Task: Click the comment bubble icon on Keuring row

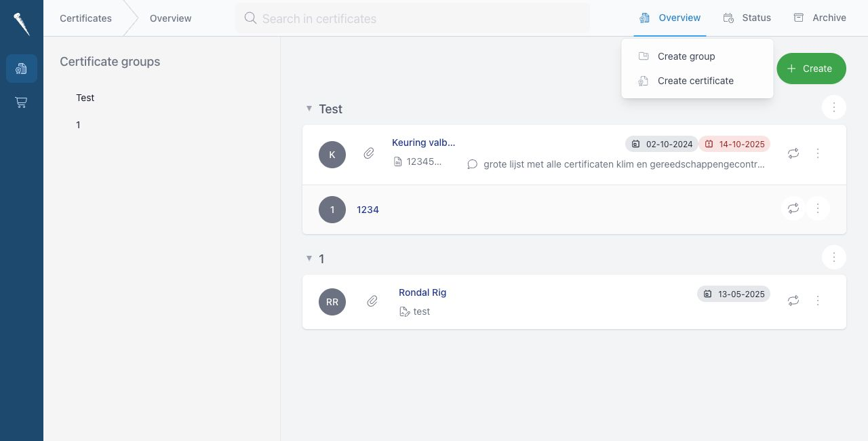Action: click(x=473, y=164)
